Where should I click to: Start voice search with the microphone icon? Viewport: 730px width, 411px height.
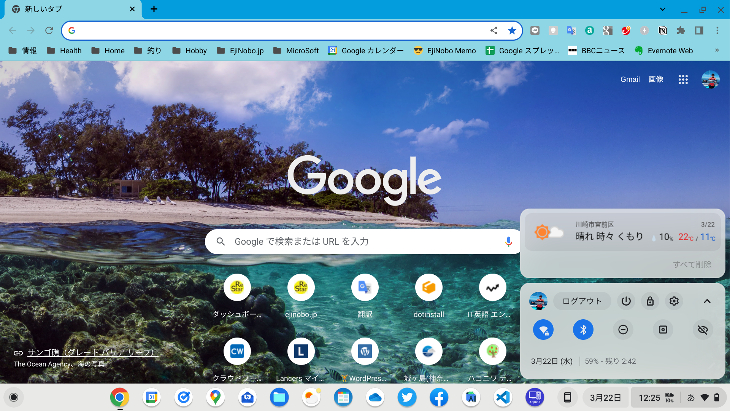(508, 242)
